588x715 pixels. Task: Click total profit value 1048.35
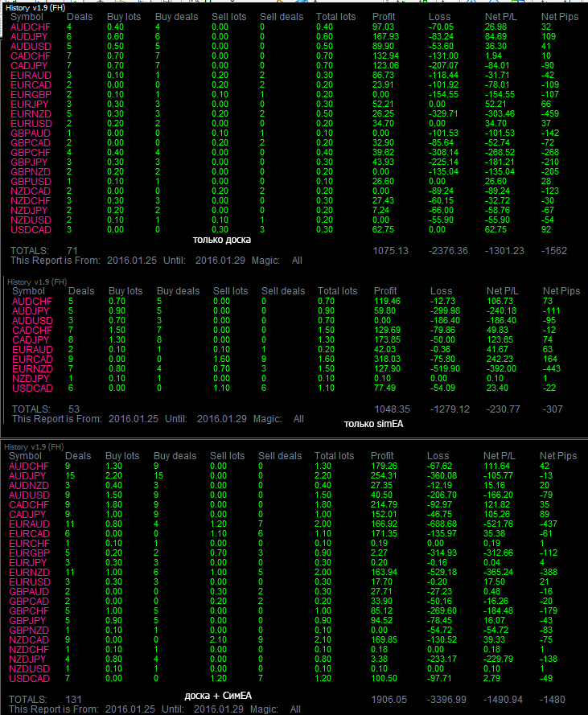393,409
